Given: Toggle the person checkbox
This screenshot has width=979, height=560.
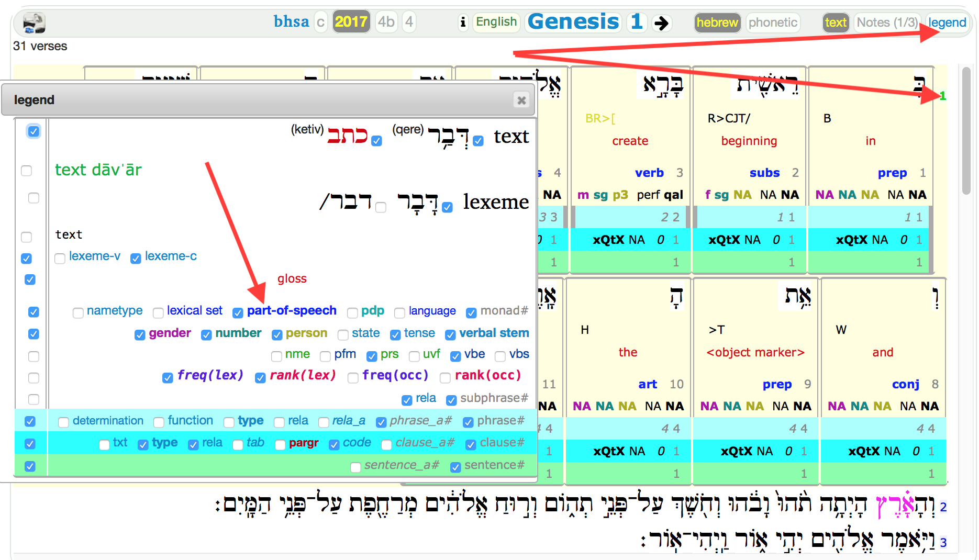Looking at the screenshot, I should pyautogui.click(x=277, y=335).
